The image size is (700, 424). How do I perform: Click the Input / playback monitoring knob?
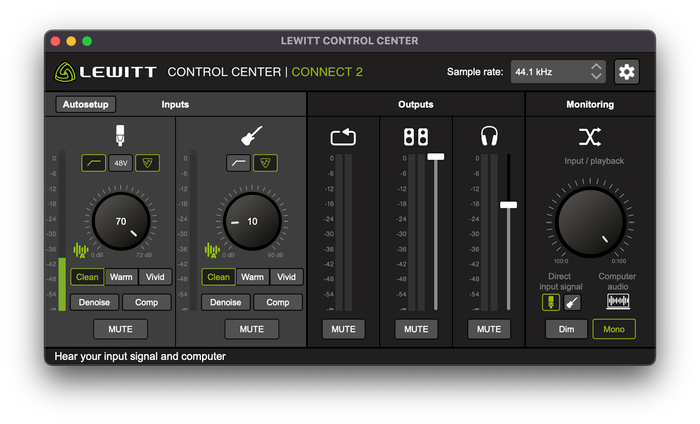click(590, 222)
